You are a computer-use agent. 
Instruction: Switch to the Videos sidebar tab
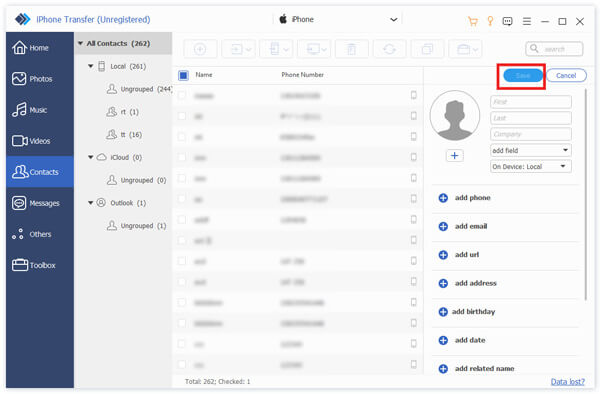[39, 141]
